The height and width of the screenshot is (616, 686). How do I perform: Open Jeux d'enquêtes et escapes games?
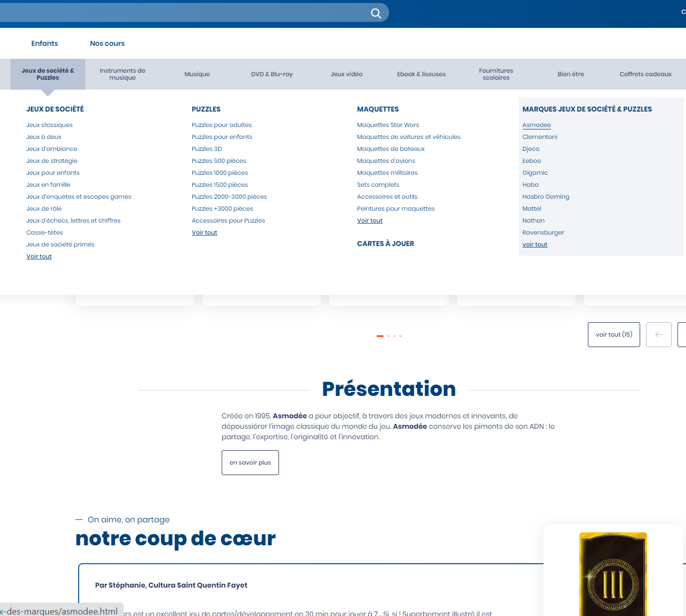(79, 197)
